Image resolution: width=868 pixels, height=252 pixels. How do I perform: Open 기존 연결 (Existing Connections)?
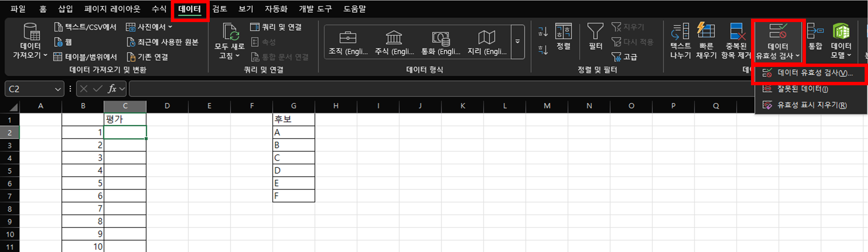point(148,57)
